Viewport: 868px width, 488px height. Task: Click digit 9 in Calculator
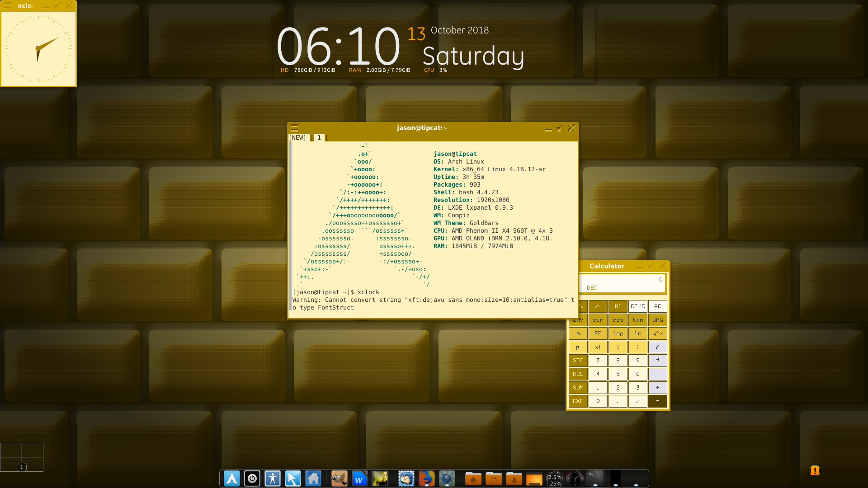[638, 361]
